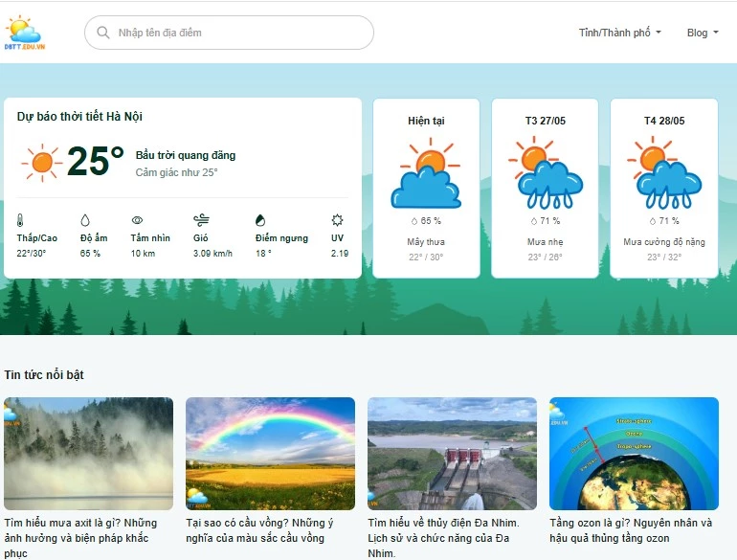The height and width of the screenshot is (560, 737).
Task: Click the 65 % humidity in Hiện tại card
Action: click(x=426, y=220)
